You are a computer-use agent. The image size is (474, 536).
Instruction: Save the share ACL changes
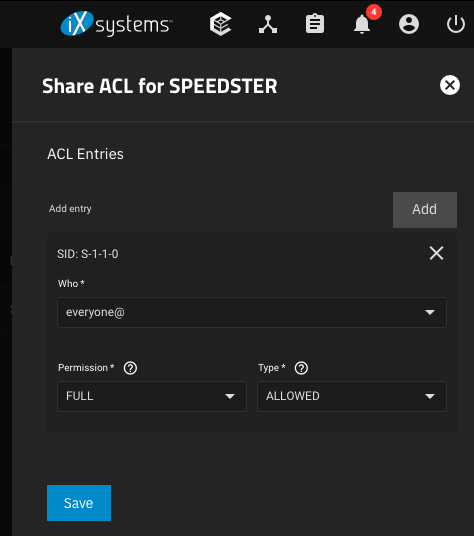point(79,503)
